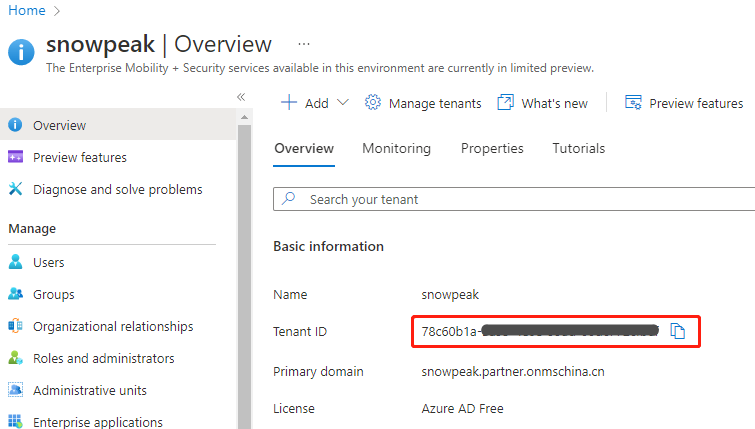Click the Manage tenants gear icon

[x=373, y=103]
